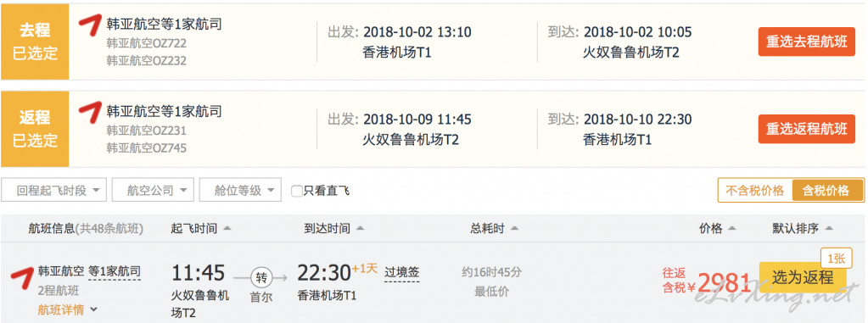This screenshot has height=323, width=868.
Task: Open the 航空公司 filter dropdown
Action: [x=153, y=191]
